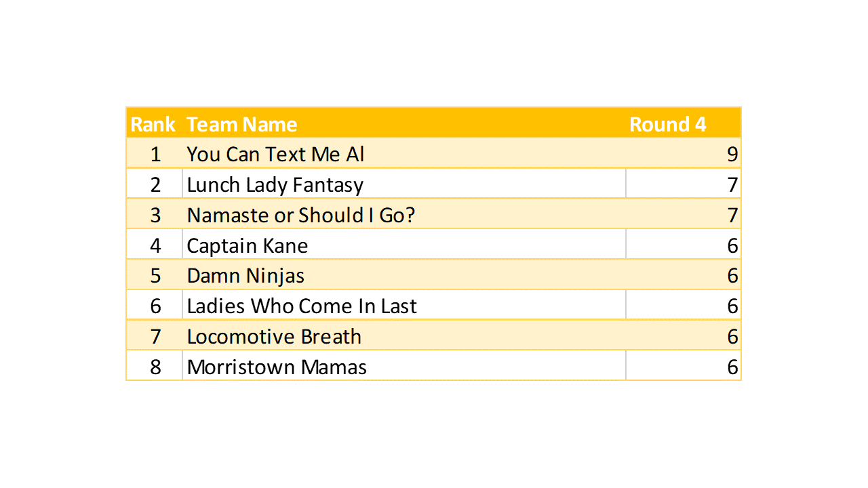Click the Captain Kane team cell
Screen dimensions: 868x488
point(248,245)
